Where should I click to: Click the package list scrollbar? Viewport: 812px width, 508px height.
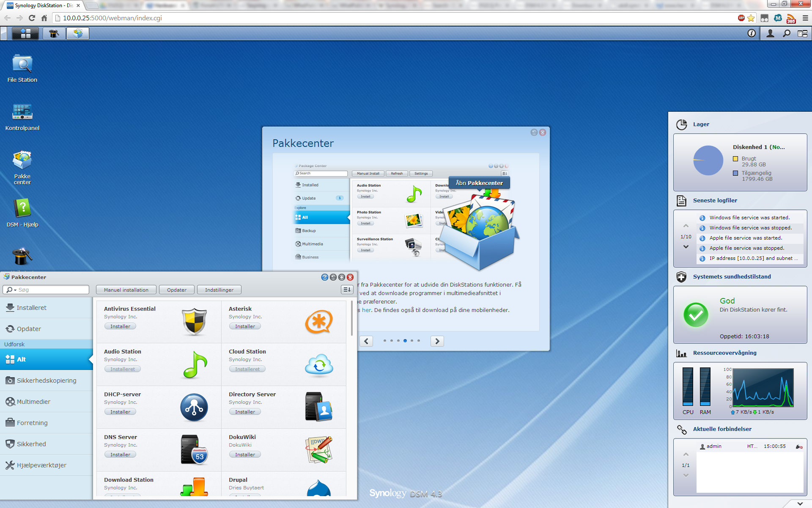(x=352, y=318)
